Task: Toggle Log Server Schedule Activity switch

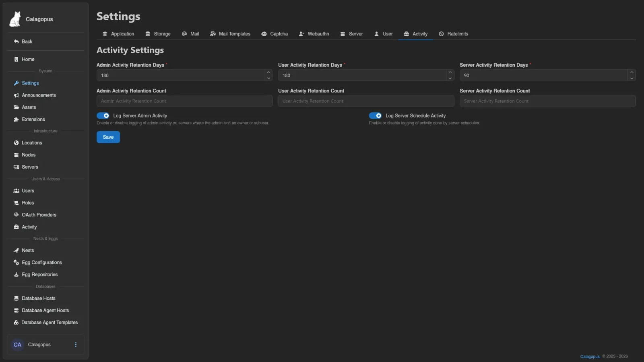Action: tap(375, 115)
